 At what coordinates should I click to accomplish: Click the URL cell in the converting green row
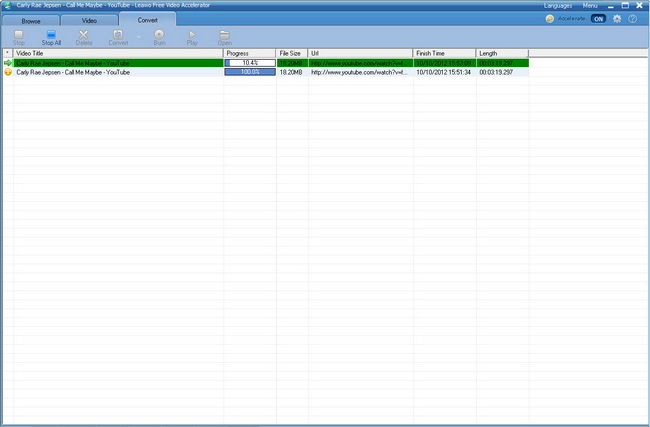[359, 63]
